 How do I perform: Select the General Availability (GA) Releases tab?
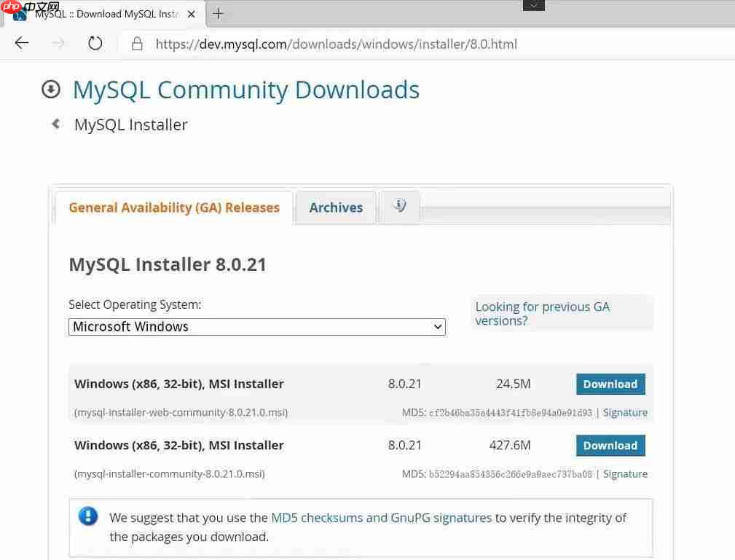pos(173,208)
